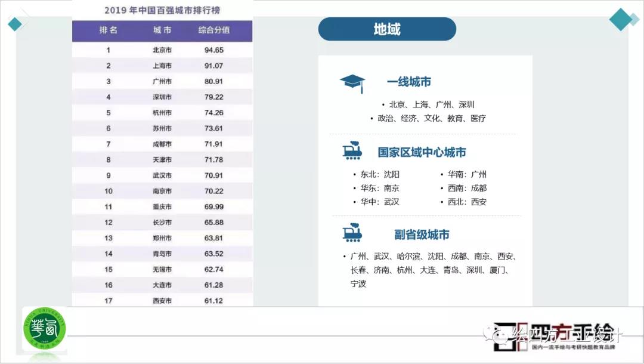Click the bullet 西南：成都
Viewport: 644px width, 364px height.
coord(467,188)
